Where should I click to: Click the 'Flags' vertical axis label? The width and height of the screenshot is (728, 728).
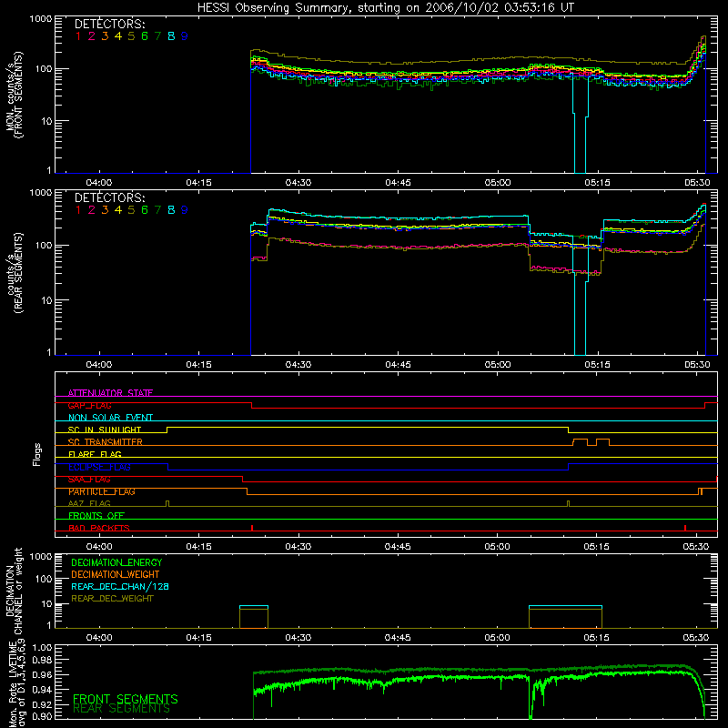coord(37,454)
